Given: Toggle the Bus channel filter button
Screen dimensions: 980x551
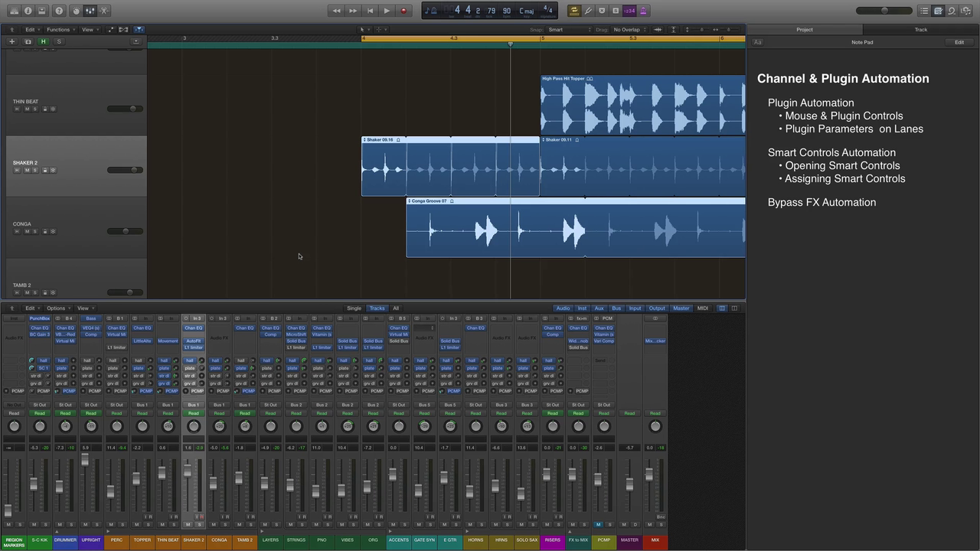Looking at the screenshot, I should pyautogui.click(x=616, y=308).
